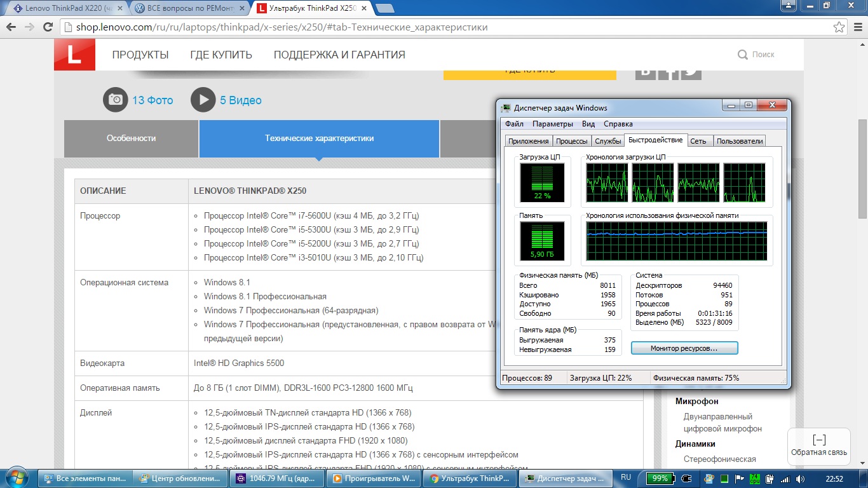Open the volume speaker tray icon
Image resolution: width=868 pixels, height=488 pixels.
pos(802,478)
